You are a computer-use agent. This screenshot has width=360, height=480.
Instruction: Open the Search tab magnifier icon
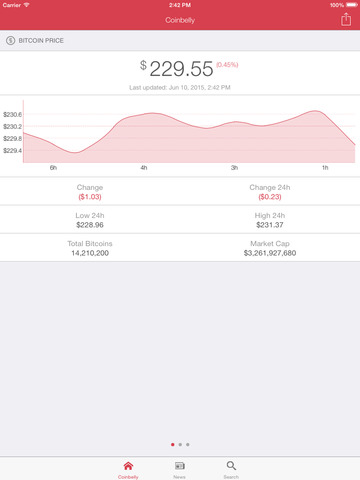(231, 466)
